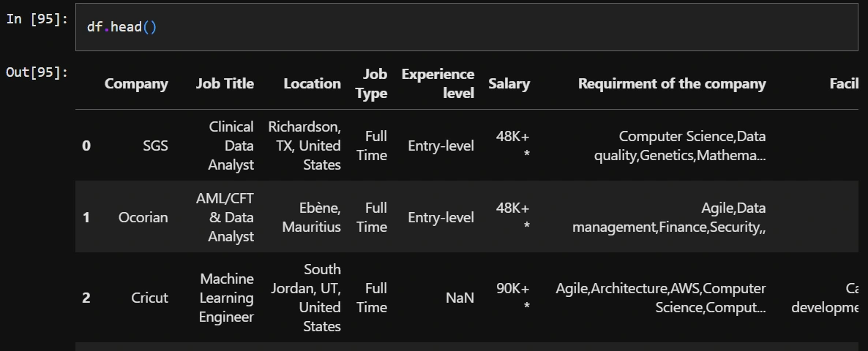Image resolution: width=868 pixels, height=351 pixels.
Task: Click the In [95] prompt label
Action: point(37,19)
